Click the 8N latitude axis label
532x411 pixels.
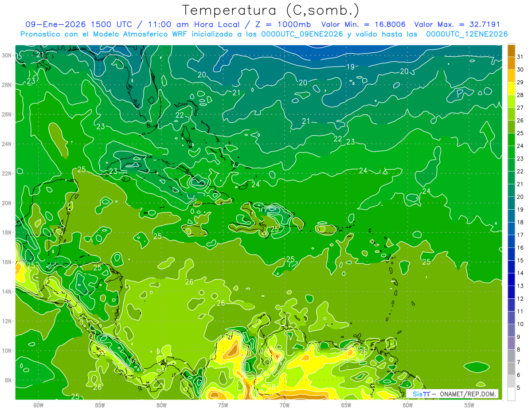click(x=9, y=380)
